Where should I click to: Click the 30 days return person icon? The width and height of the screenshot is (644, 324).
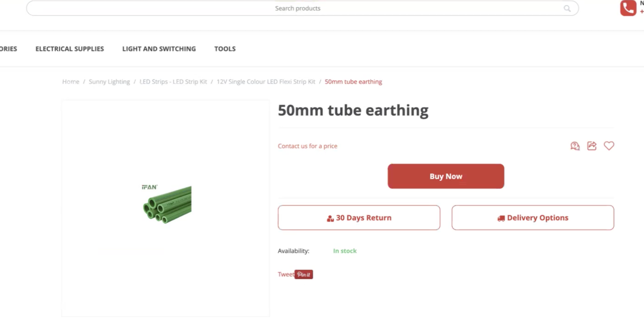[x=330, y=218]
